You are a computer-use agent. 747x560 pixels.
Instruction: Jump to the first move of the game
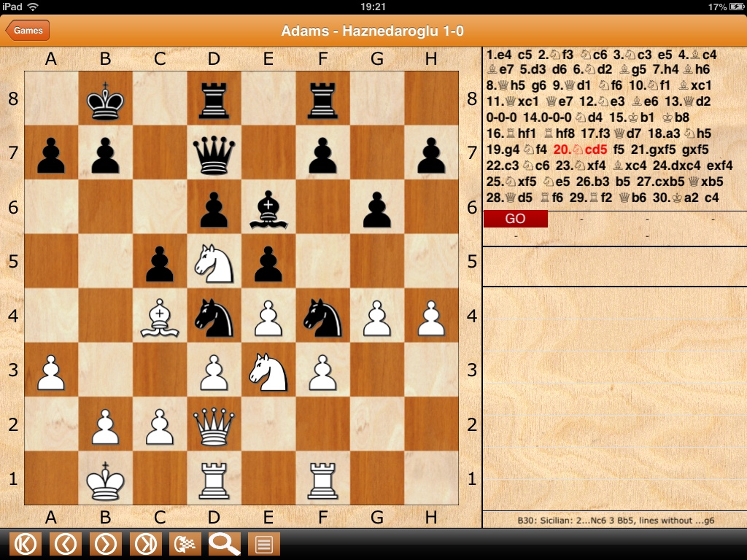point(26,544)
